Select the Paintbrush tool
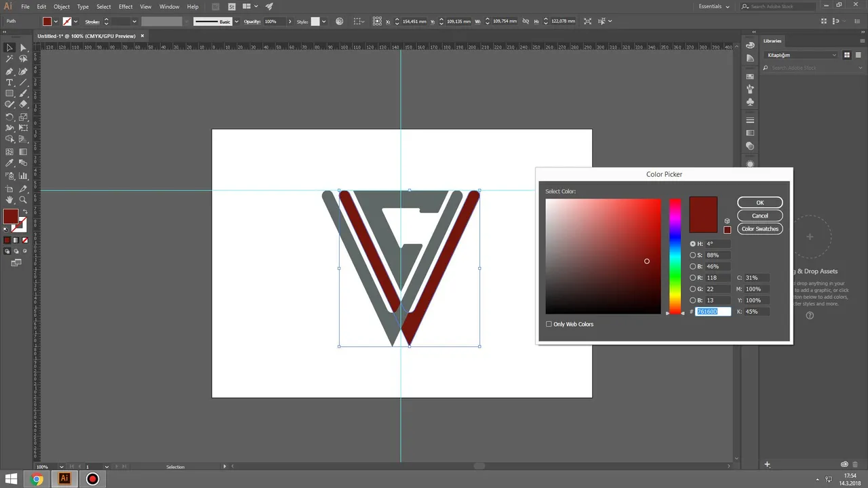Image resolution: width=868 pixels, height=488 pixels. [23, 94]
